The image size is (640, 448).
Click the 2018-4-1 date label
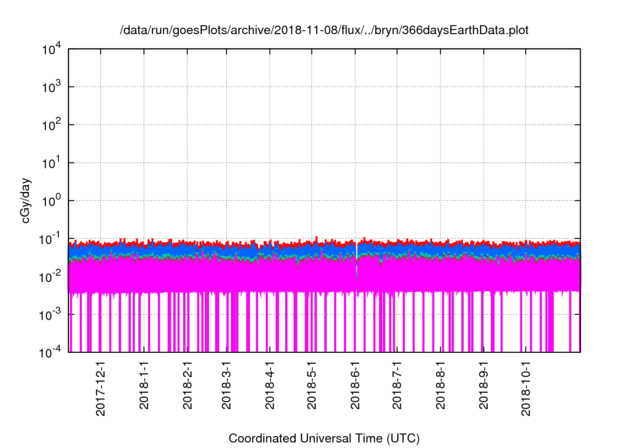269,385
